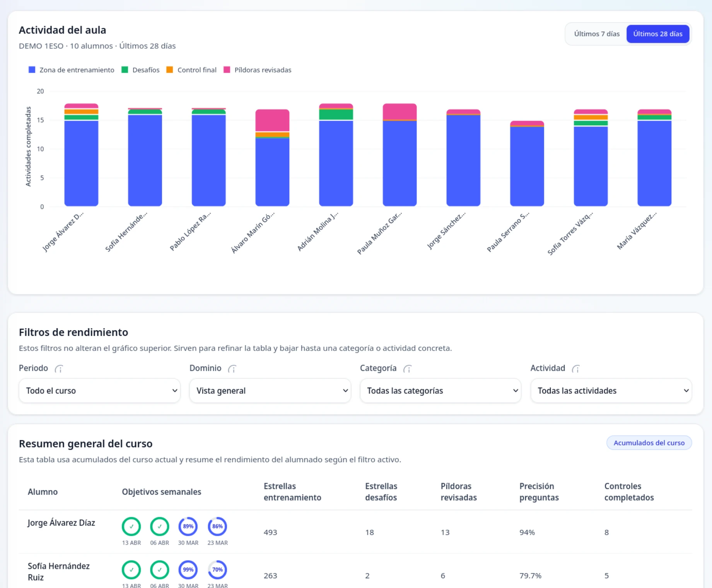Click the info icon next to Categoría
The width and height of the screenshot is (712, 588).
coord(407,369)
